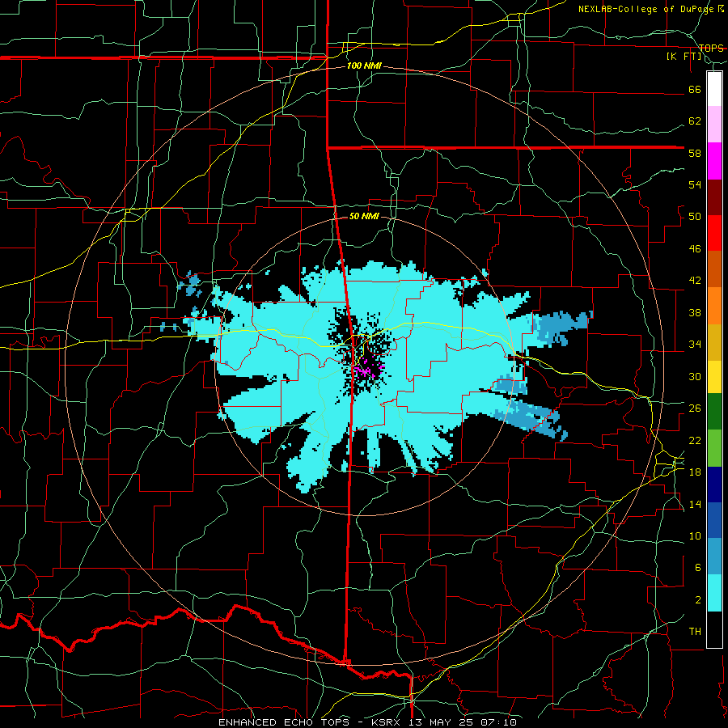
Task: Click the magenta high-tops pixels near radar center
Action: click(x=365, y=370)
